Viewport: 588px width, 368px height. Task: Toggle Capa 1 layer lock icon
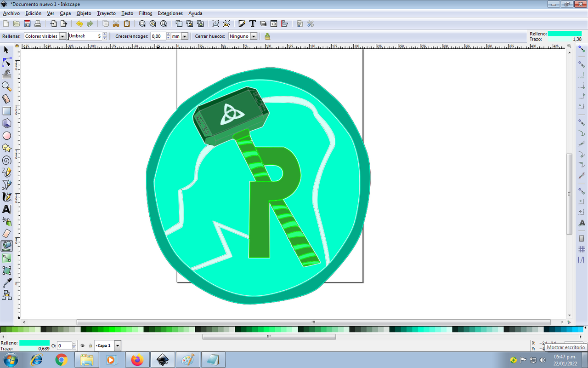[x=90, y=345]
